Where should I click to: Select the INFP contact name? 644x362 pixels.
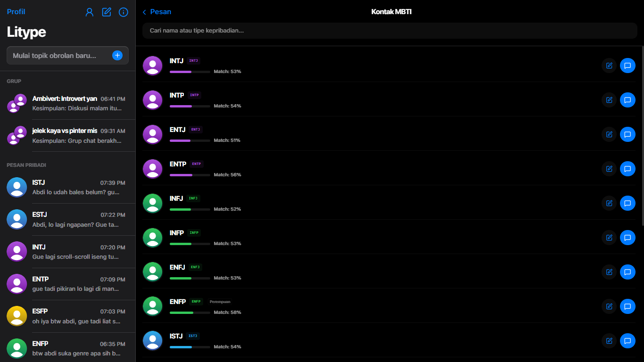(x=177, y=233)
